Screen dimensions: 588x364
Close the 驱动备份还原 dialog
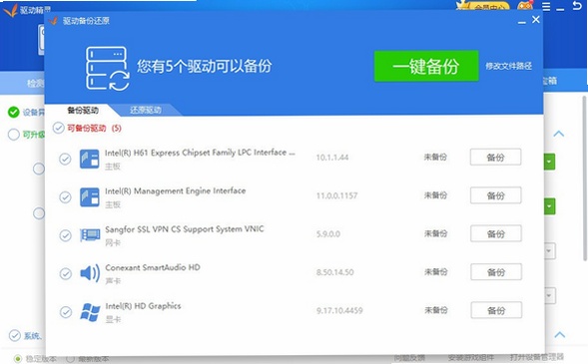pos(536,20)
